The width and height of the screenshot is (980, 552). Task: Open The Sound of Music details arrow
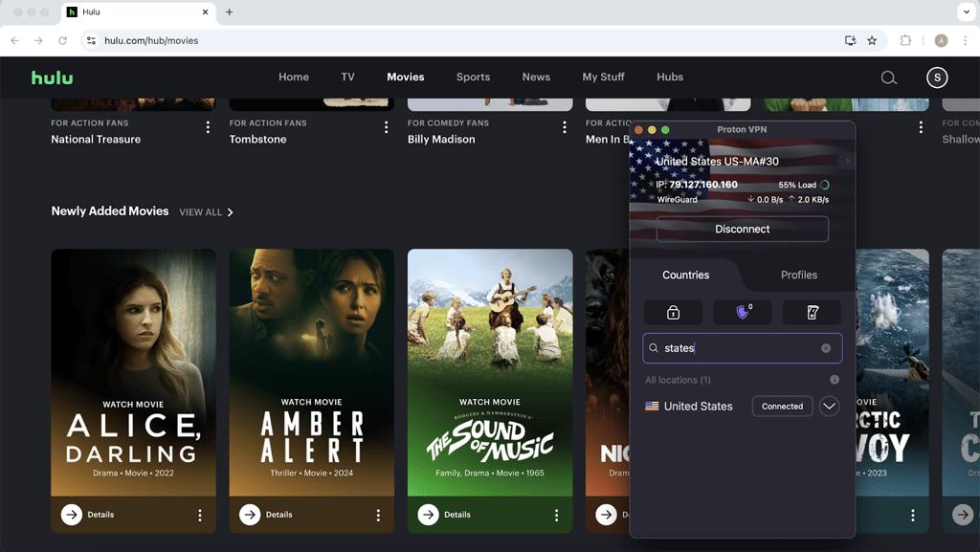tap(428, 515)
